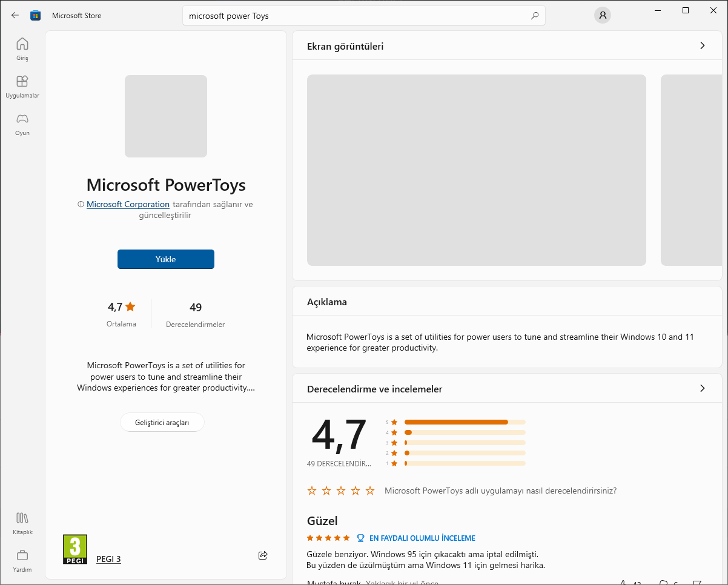Viewport: 728px width, 585px height.
Task: Maximize the Microsoft Store window
Action: pos(686,10)
